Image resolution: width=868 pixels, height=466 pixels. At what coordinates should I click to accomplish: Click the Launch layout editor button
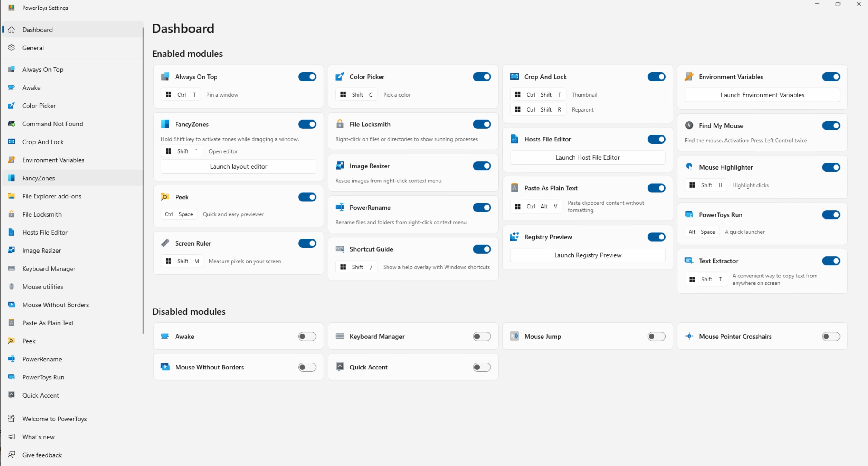238,166
